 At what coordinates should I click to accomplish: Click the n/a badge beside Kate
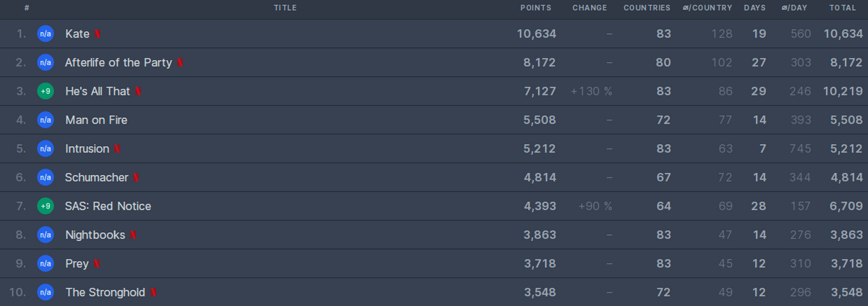(x=46, y=34)
